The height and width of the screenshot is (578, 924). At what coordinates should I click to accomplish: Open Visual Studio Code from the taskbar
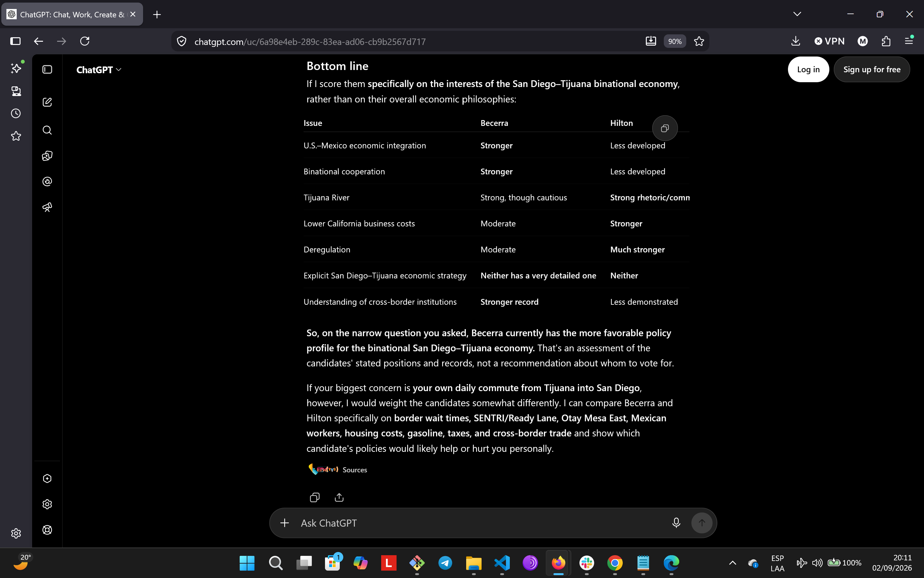point(502,563)
